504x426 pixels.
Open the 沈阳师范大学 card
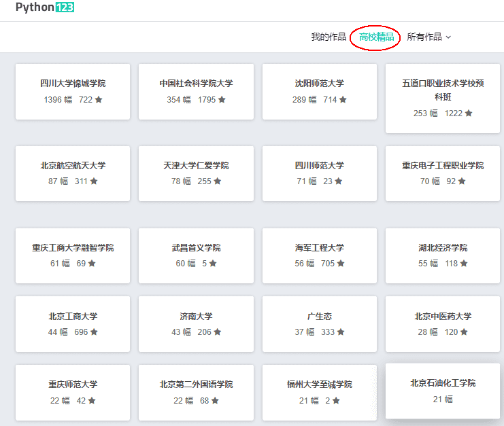click(320, 92)
